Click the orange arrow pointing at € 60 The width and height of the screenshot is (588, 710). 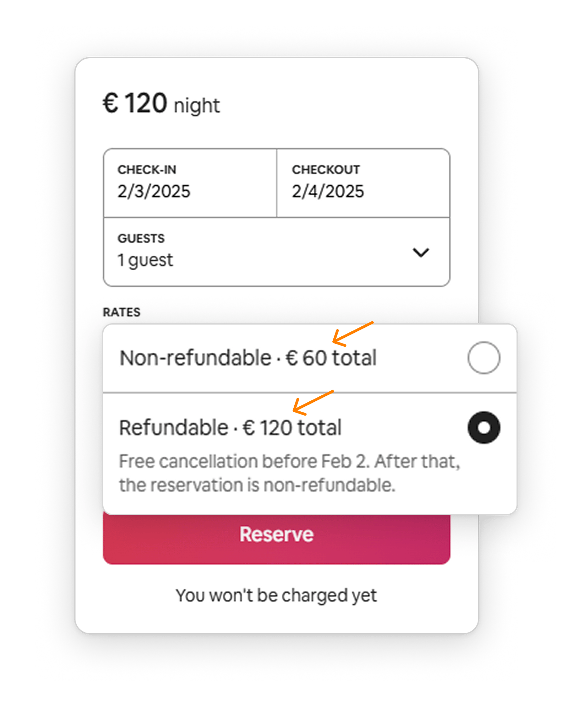352,334
